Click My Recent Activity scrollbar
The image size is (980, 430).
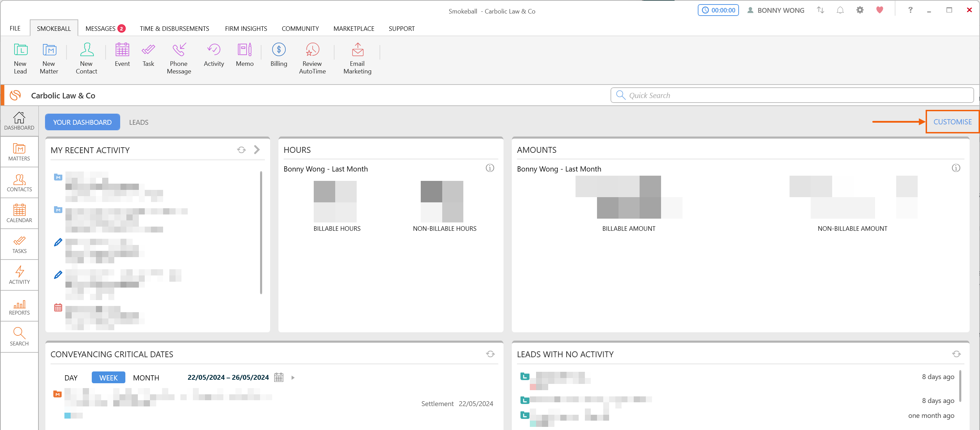point(261,232)
